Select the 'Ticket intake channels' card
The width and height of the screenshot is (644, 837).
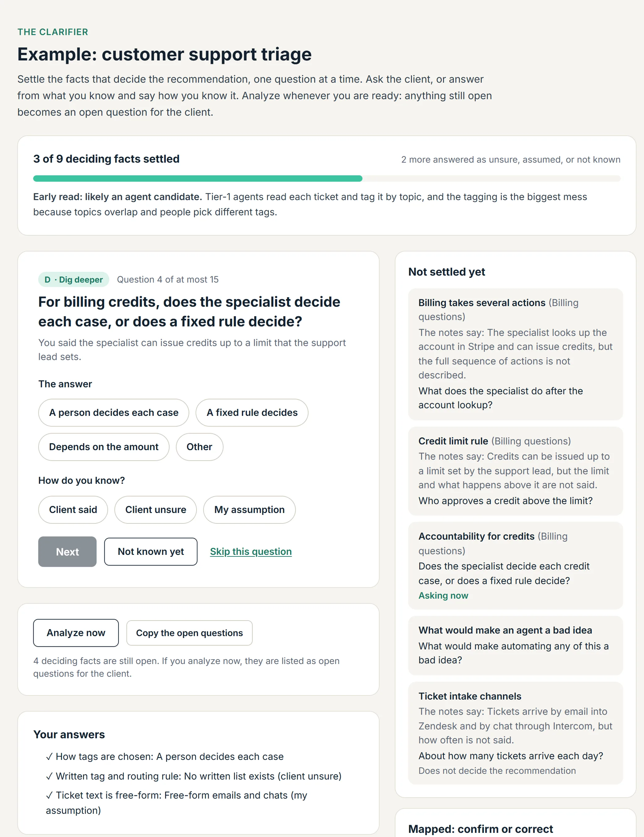(515, 733)
